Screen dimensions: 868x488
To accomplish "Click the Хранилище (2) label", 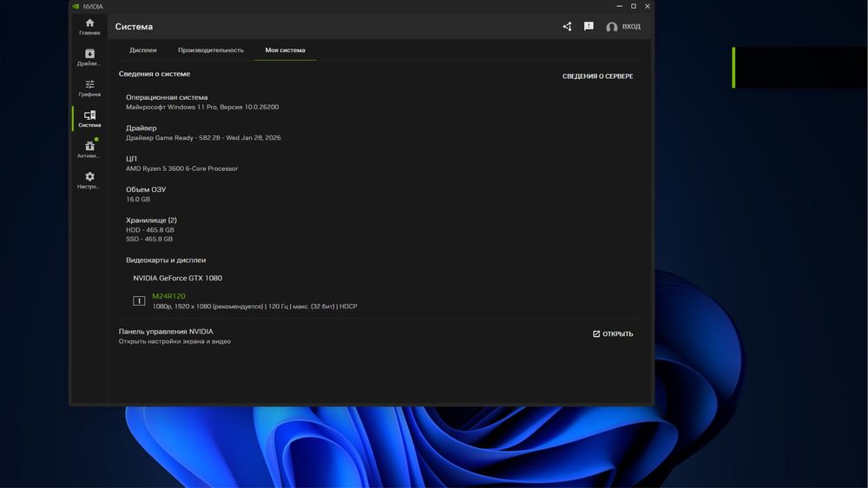I will (151, 220).
